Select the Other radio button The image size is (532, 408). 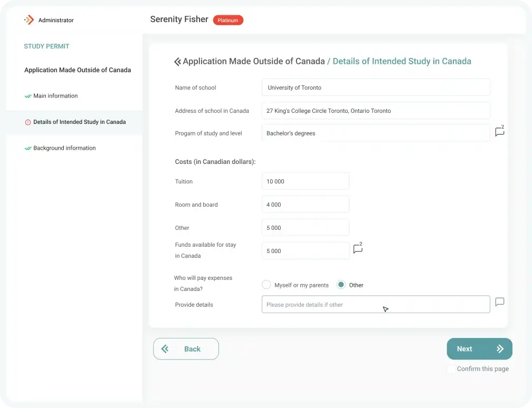[341, 285]
